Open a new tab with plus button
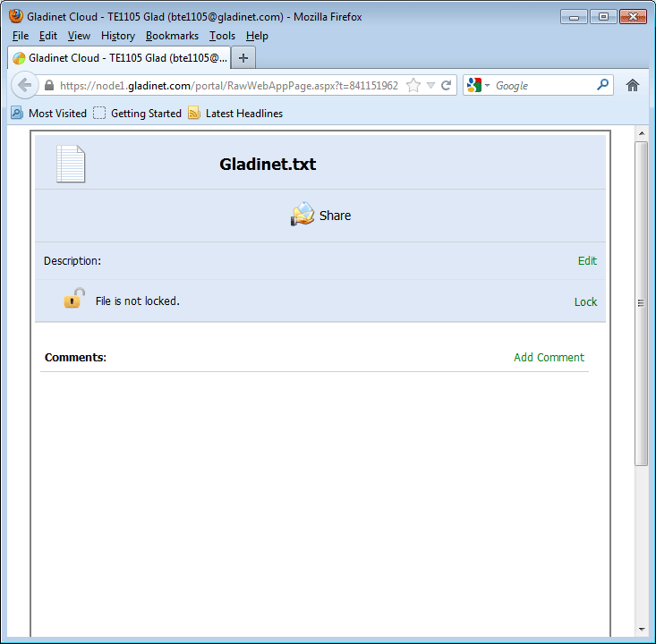Image resolution: width=656 pixels, height=644 pixels. pos(243,58)
